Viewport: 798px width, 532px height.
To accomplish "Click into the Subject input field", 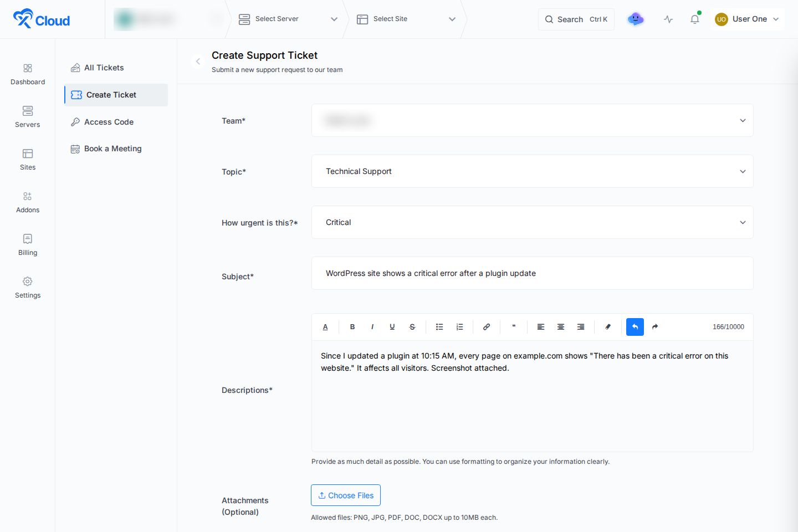I will click(533, 273).
